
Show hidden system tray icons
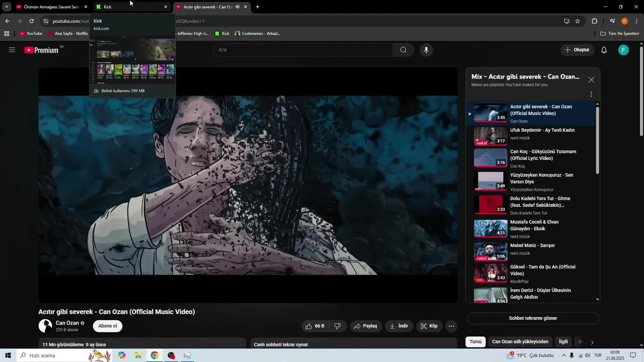coord(563,355)
